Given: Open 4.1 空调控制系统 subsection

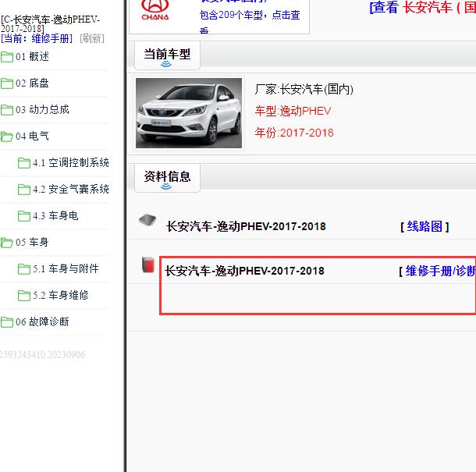Looking at the screenshot, I should [x=71, y=162].
